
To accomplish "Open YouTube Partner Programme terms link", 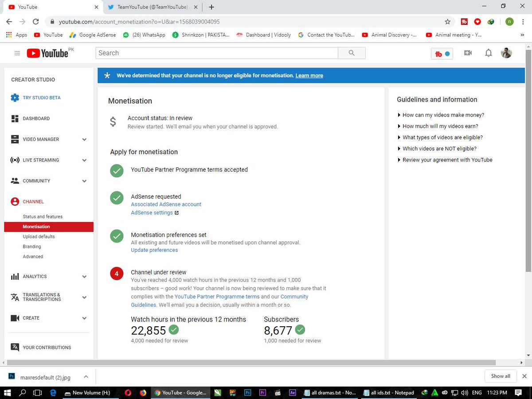I will click(x=217, y=297).
